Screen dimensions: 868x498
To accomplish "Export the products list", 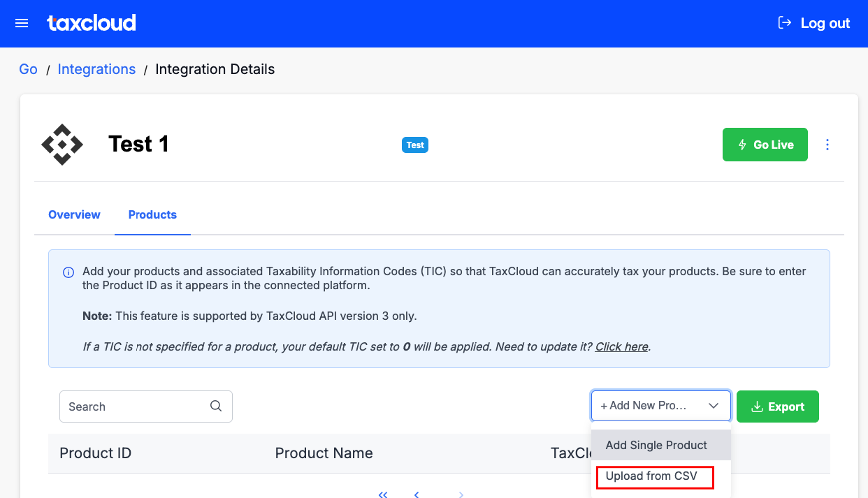I will click(778, 407).
